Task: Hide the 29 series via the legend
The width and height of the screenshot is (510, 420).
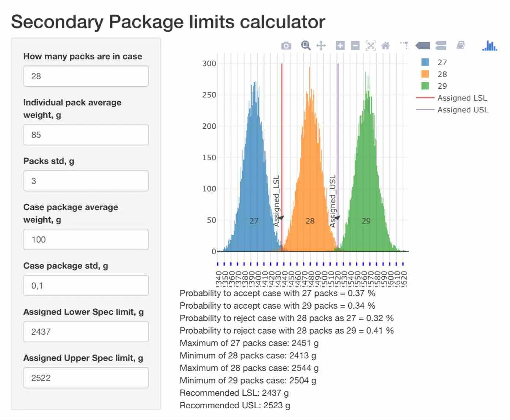Action: [x=434, y=86]
